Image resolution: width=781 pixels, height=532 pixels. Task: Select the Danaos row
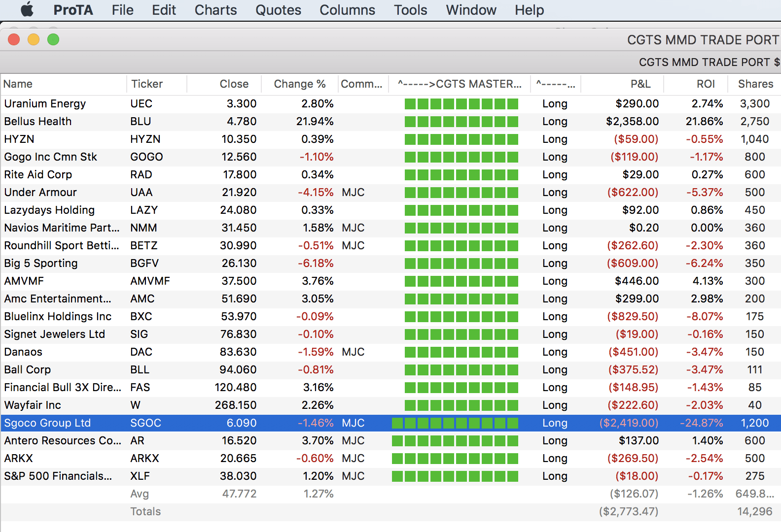point(390,352)
